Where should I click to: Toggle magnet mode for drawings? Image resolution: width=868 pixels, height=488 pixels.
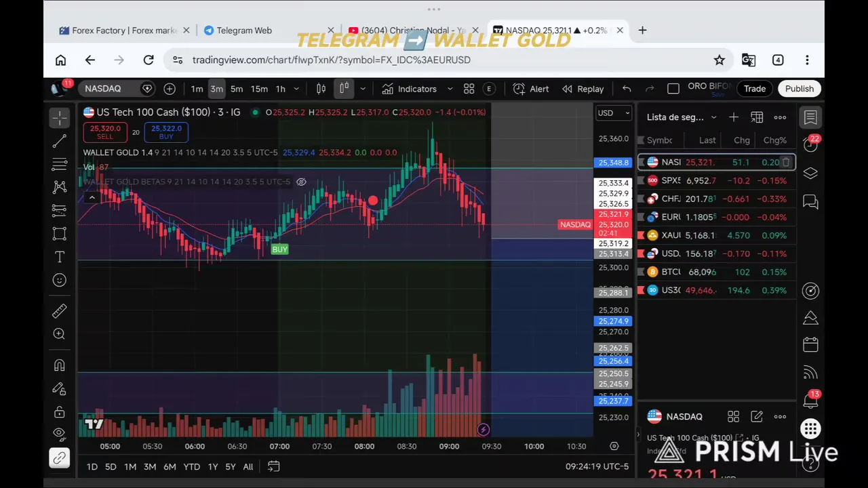(x=60, y=365)
